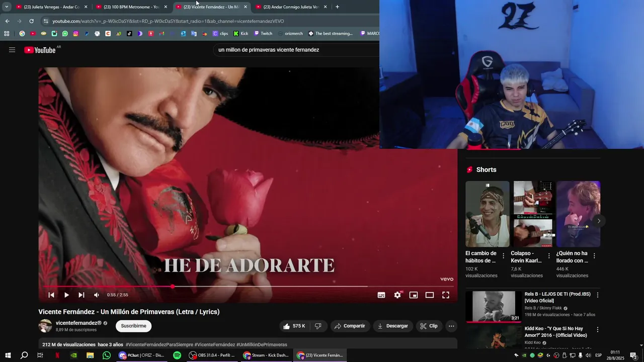This screenshot has height=362, width=644.
Task: Open the tab search dropdown arrow
Action: tap(7, 7)
